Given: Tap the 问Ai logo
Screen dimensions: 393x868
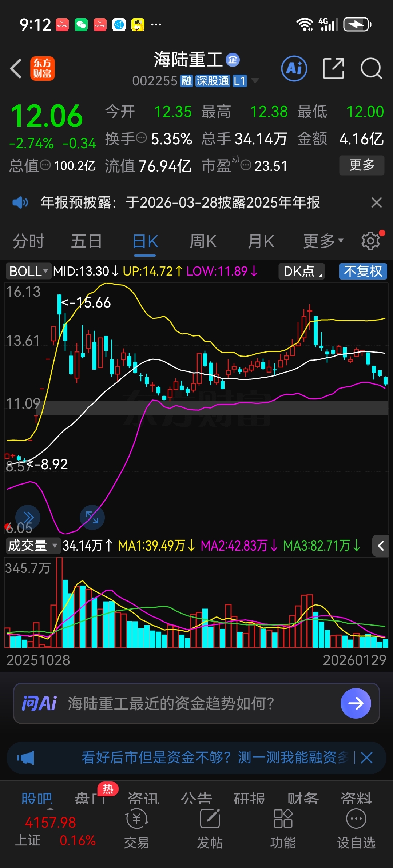Looking at the screenshot, I should pyautogui.click(x=39, y=703).
